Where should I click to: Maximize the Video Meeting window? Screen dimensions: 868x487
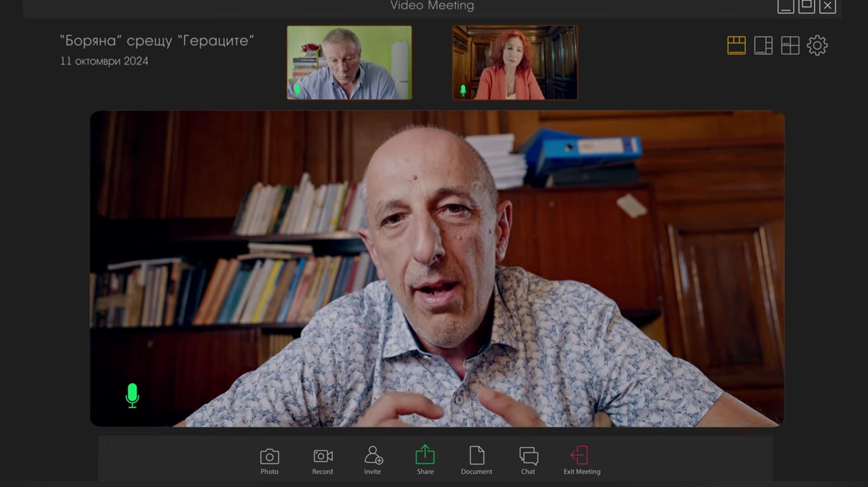(806, 6)
